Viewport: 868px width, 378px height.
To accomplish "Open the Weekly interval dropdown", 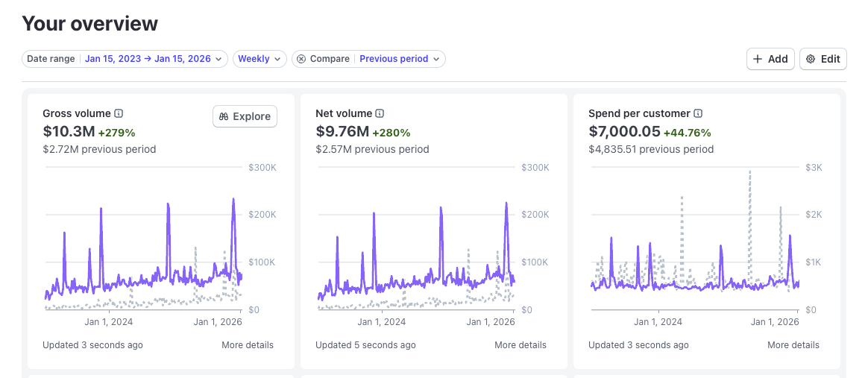I will [260, 59].
